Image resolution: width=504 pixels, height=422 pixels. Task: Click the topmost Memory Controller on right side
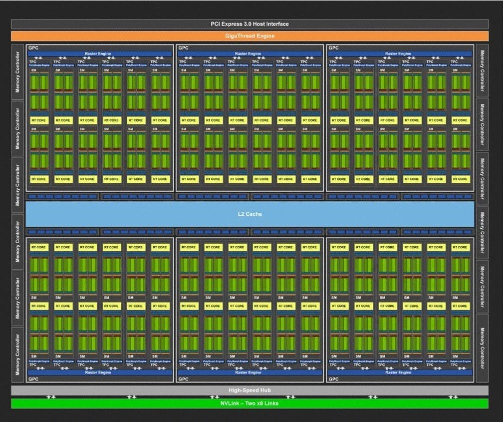coord(482,71)
